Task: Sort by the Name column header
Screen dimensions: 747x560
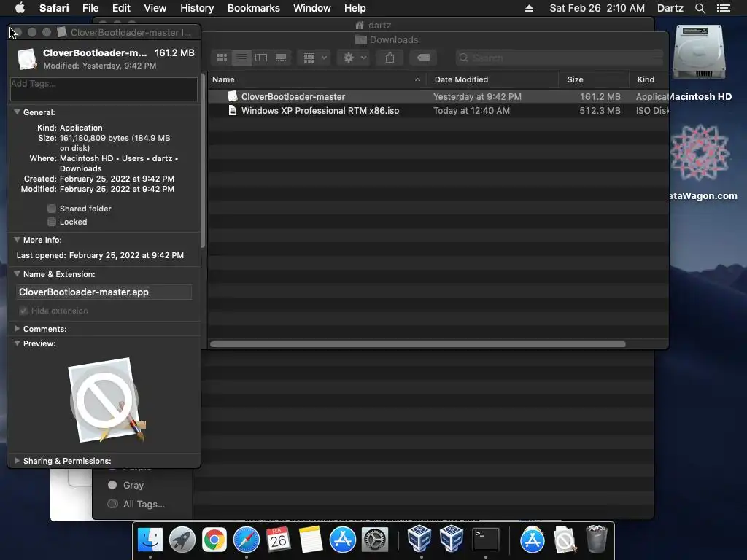Action: pos(317,79)
